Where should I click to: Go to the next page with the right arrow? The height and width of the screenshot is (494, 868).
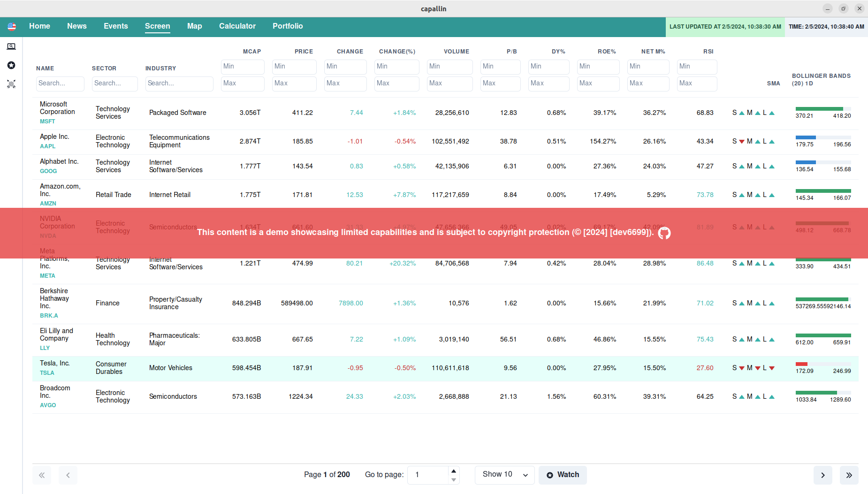coord(822,475)
